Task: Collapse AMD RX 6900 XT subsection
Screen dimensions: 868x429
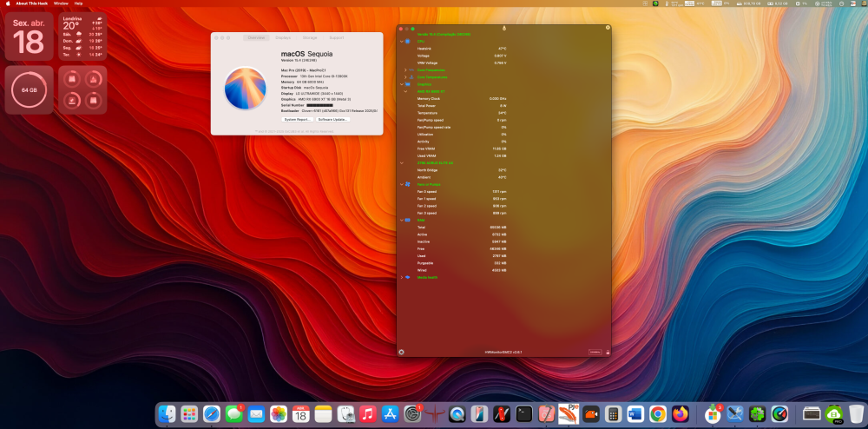Action: pyautogui.click(x=405, y=91)
